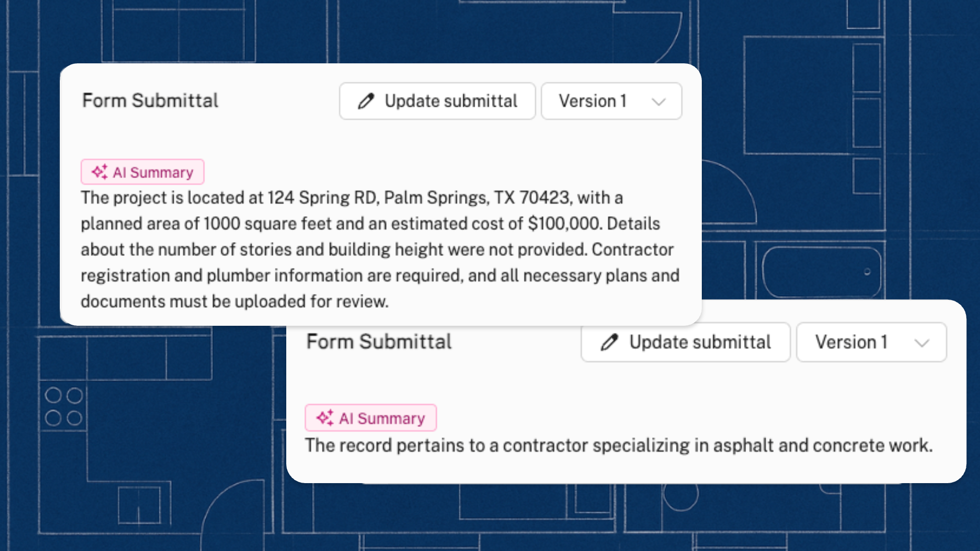
Task: Open the Version 1 dropdown on the Palm Springs card
Action: coord(611,101)
